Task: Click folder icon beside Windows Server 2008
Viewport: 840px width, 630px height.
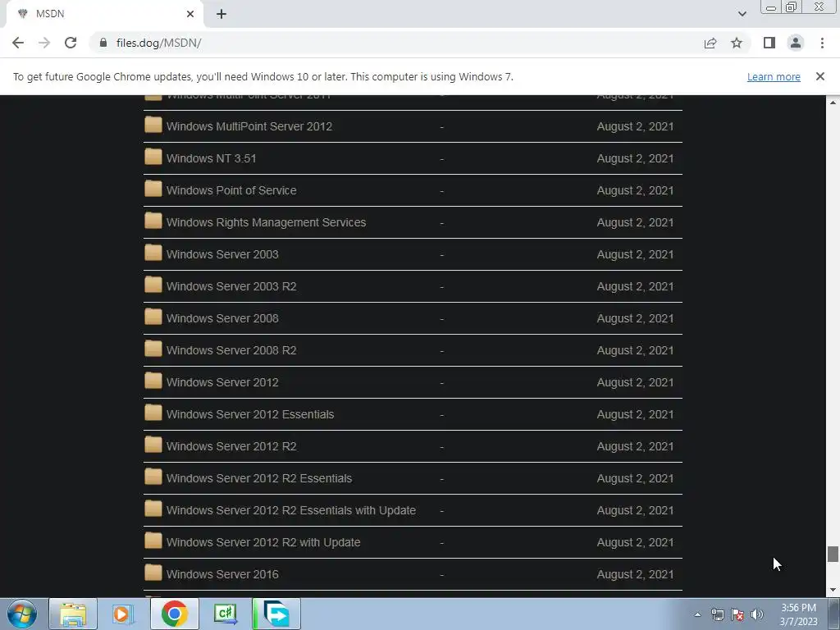Action: (x=153, y=317)
